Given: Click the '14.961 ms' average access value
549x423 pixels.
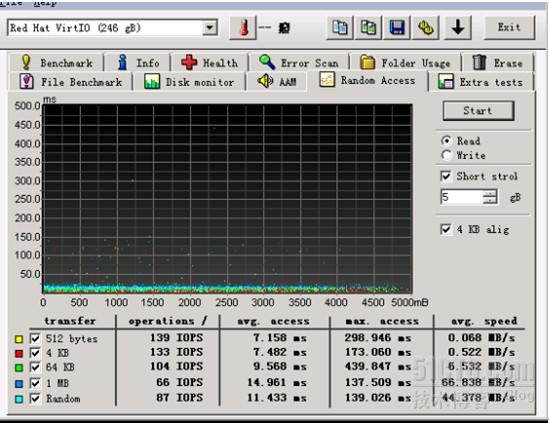Looking at the screenshot, I should point(277,382).
